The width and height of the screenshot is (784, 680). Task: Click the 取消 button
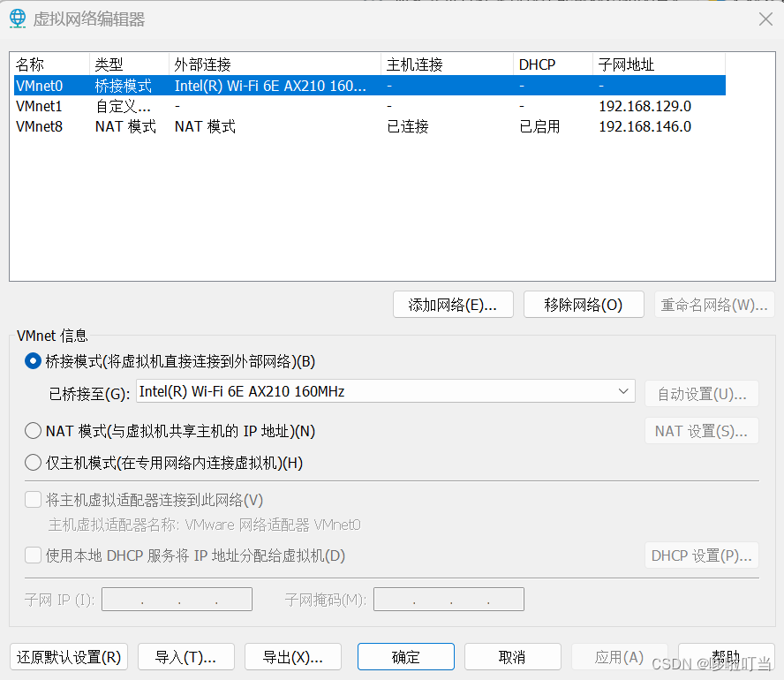[x=512, y=656]
